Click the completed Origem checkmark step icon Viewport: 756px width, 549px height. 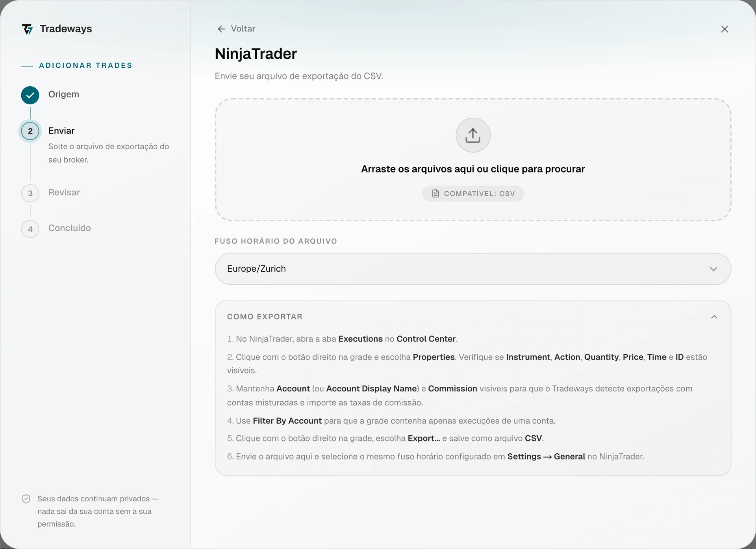click(30, 95)
